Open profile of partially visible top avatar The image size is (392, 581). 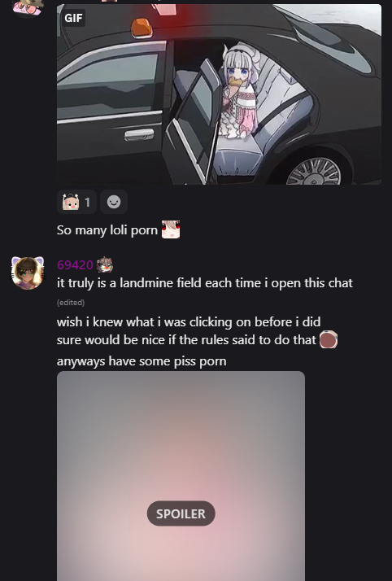tap(28, 7)
